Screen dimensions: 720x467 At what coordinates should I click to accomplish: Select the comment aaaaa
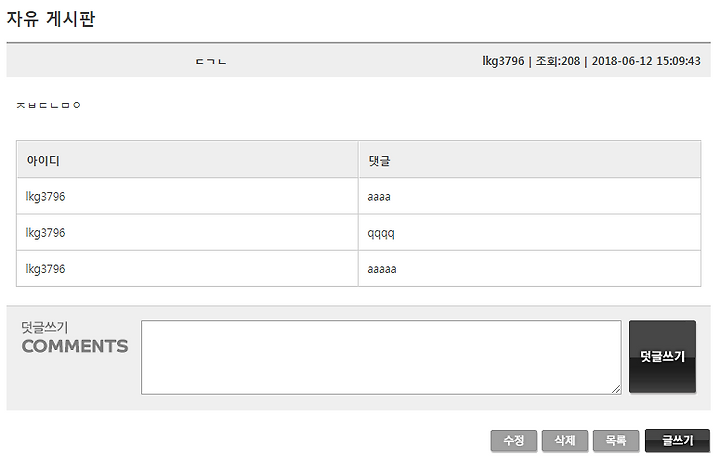tap(382, 269)
